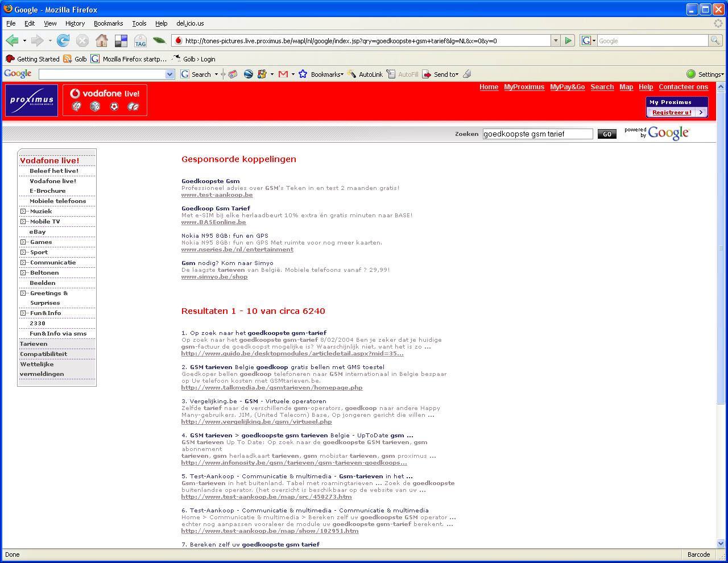
Task: Open the del.icio.us bookmarks checkered icon
Action: 121,40
